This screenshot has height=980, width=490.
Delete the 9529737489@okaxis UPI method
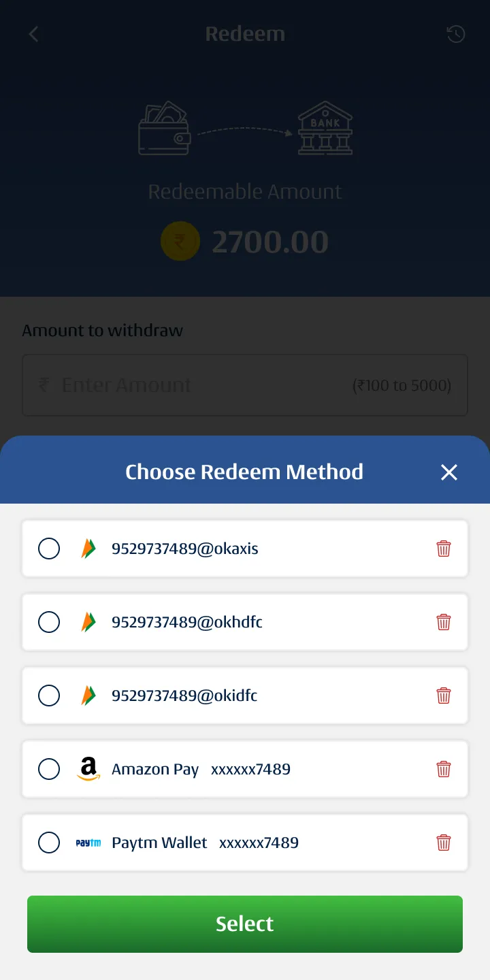coord(444,549)
